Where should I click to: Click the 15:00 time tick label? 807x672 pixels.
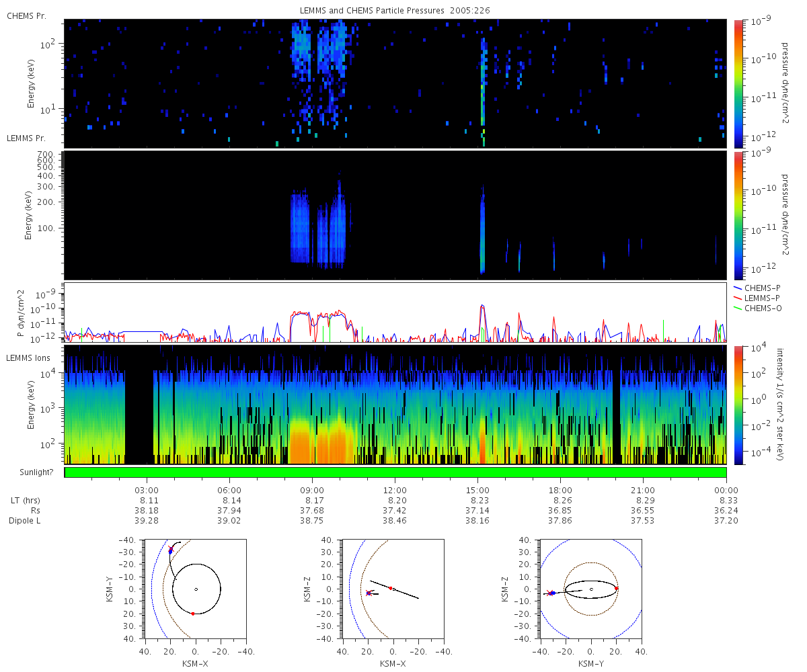click(477, 490)
